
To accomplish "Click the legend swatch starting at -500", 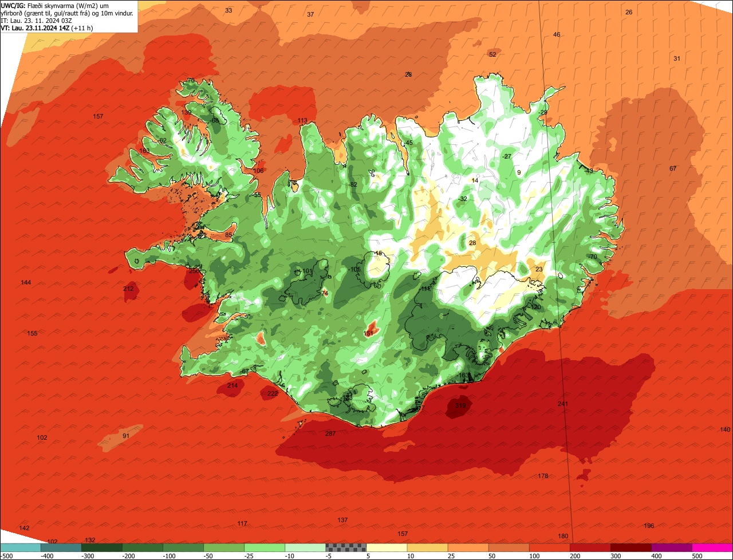I will click(x=21, y=547).
